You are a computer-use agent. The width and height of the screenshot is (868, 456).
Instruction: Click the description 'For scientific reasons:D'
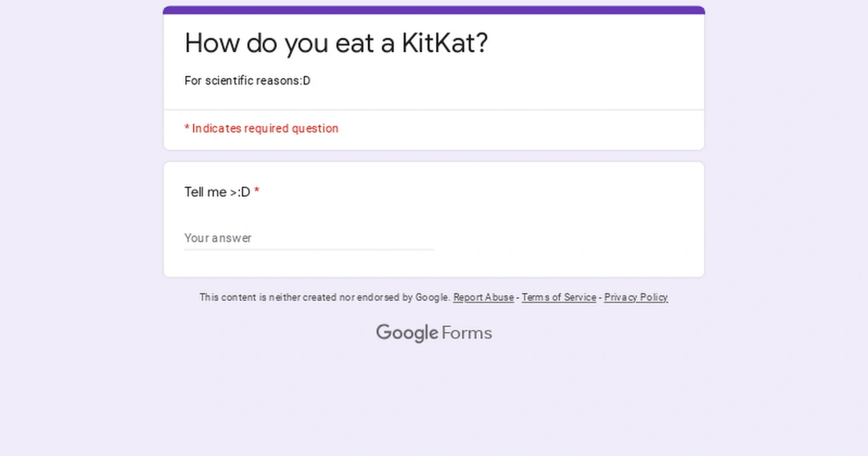[x=247, y=81]
